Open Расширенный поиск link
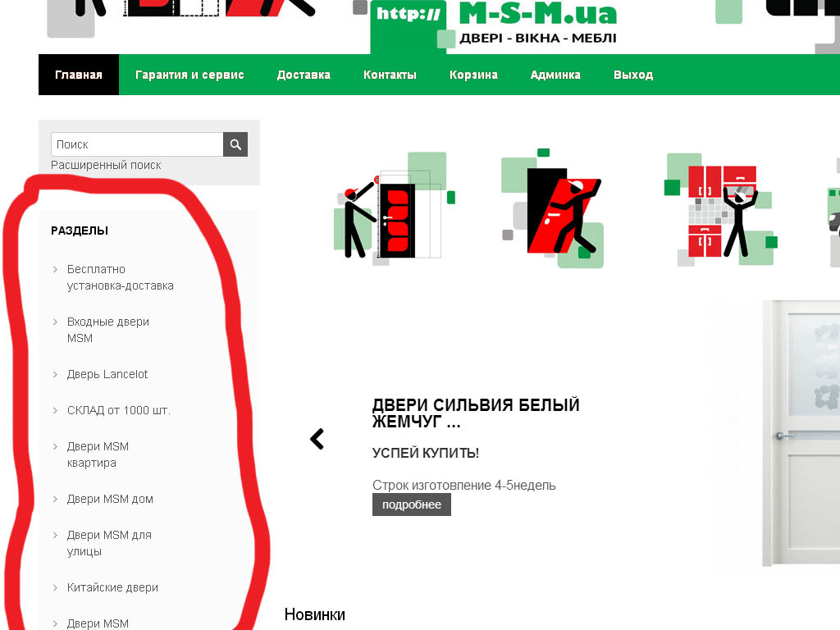 click(x=106, y=165)
